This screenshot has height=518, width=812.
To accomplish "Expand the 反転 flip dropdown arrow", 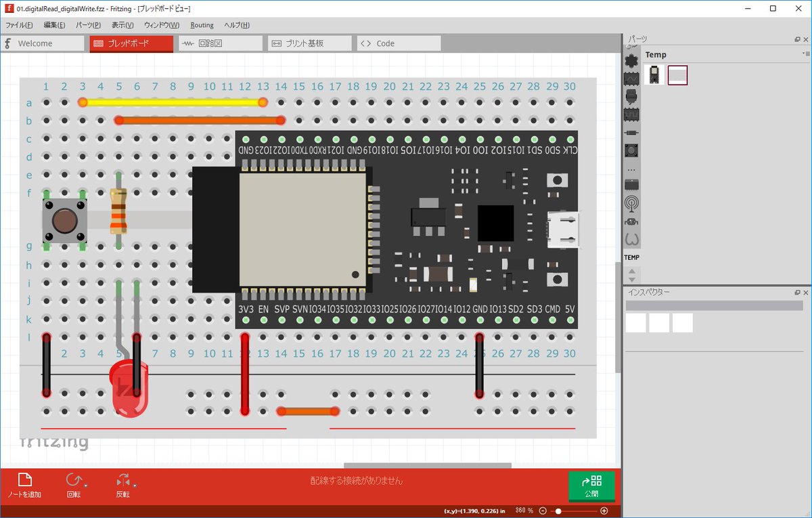I will coord(135,485).
